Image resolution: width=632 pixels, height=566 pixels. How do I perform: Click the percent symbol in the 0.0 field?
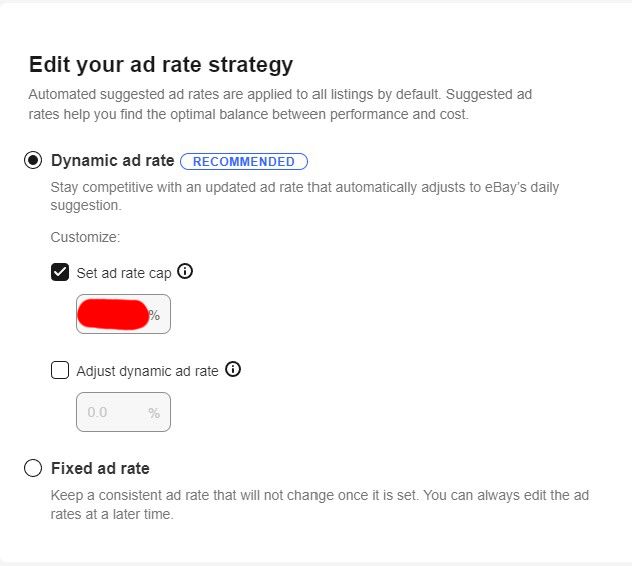pyautogui.click(x=154, y=413)
